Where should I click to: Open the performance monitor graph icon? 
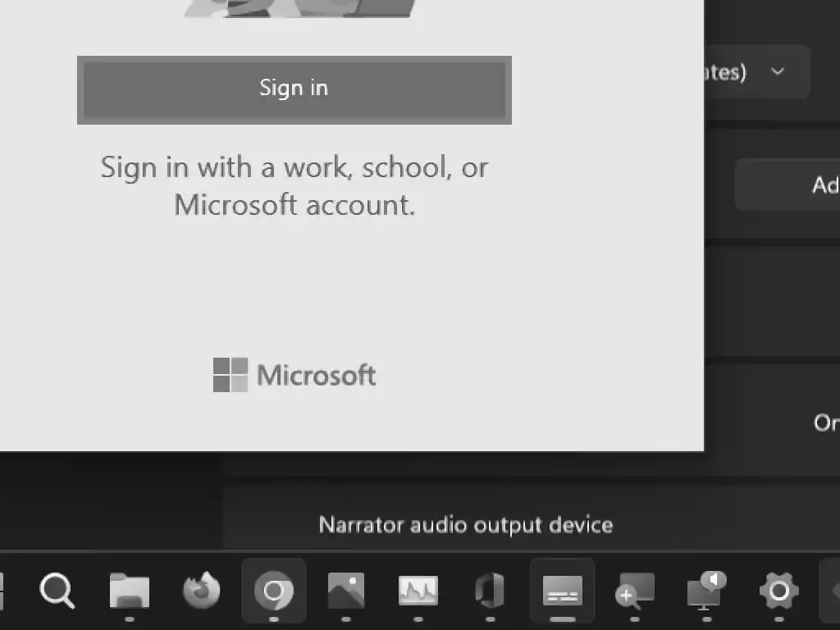click(418, 591)
